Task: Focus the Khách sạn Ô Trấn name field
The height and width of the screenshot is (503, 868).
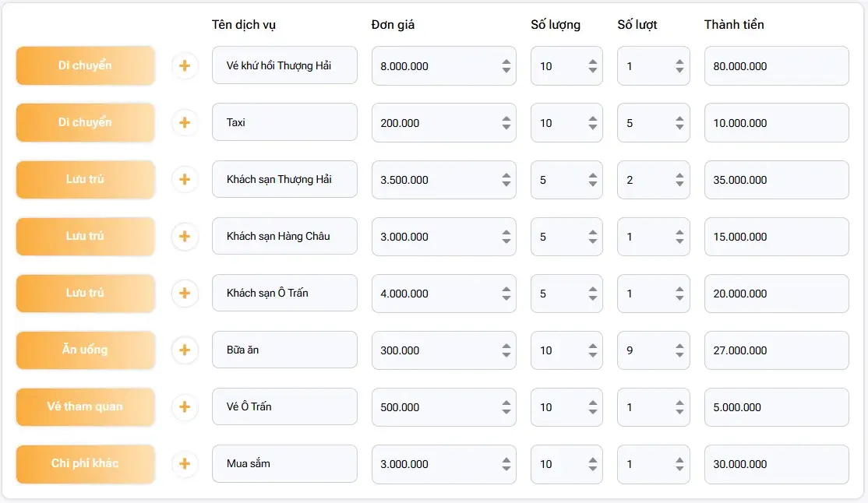Action: 284,294
